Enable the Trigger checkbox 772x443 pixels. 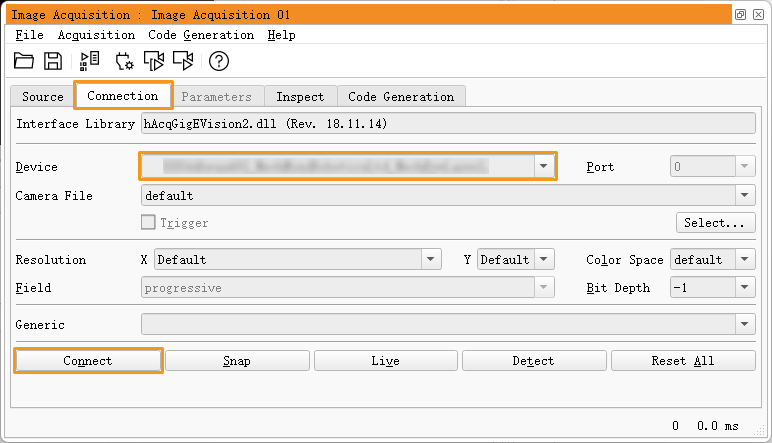point(148,223)
